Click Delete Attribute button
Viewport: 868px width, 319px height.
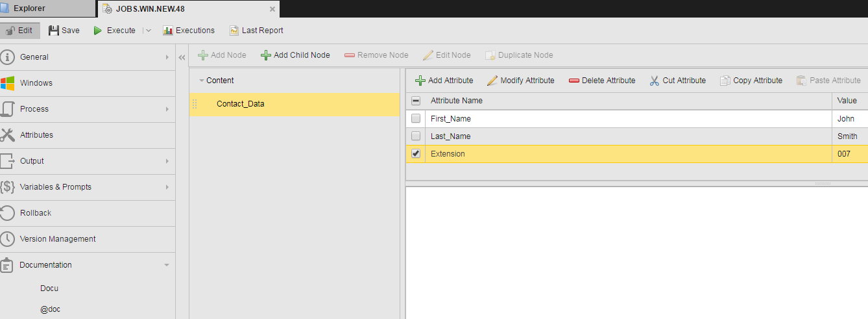[602, 81]
